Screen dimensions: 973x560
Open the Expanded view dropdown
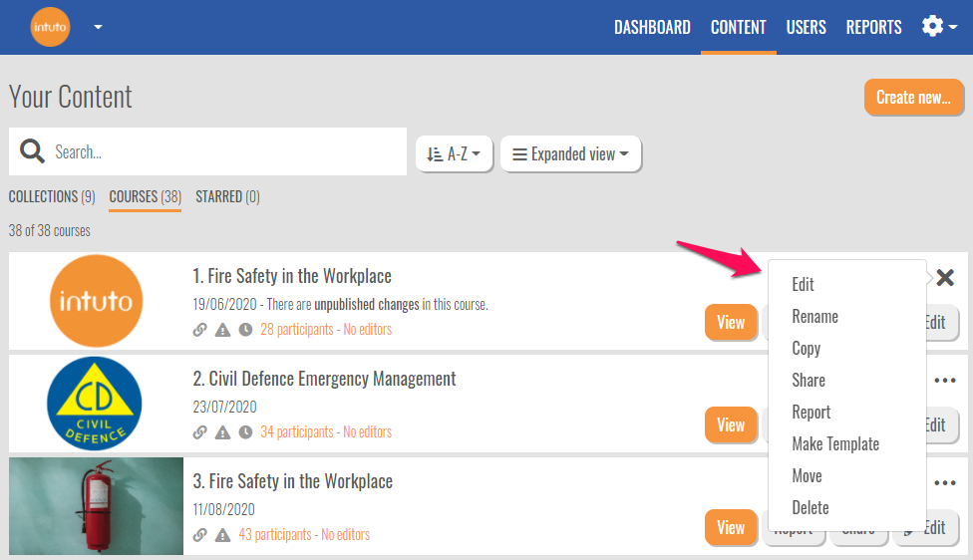coord(570,154)
